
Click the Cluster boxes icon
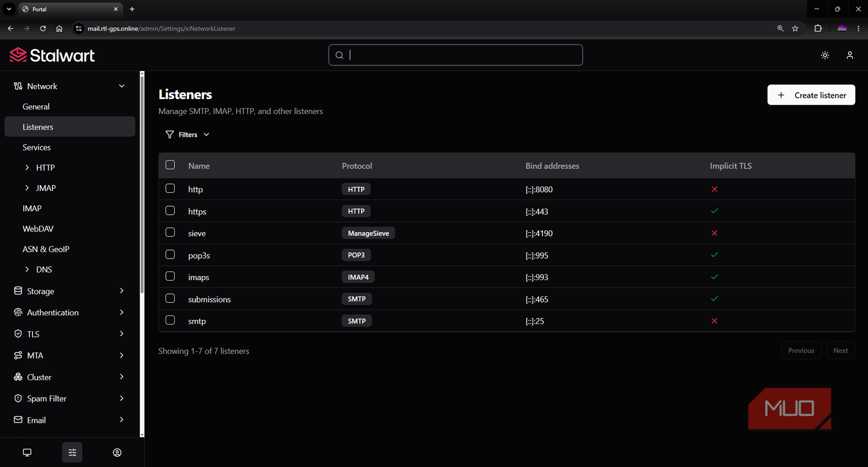pos(18,377)
